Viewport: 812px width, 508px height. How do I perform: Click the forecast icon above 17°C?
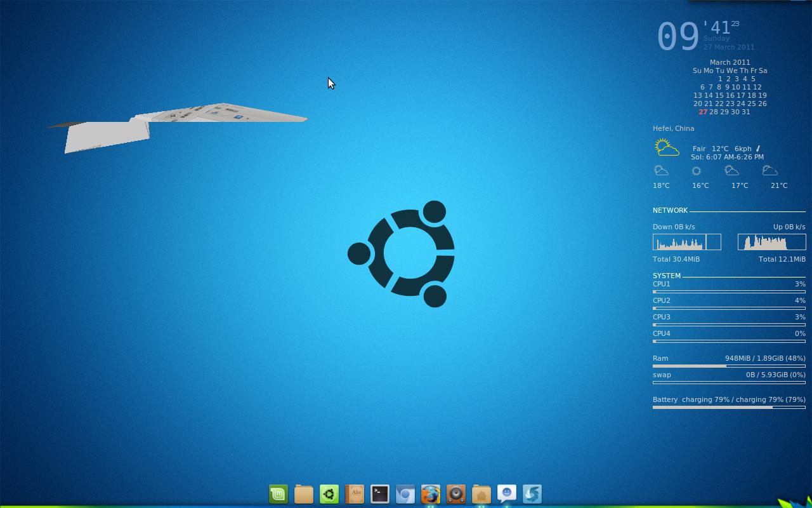tap(731, 170)
